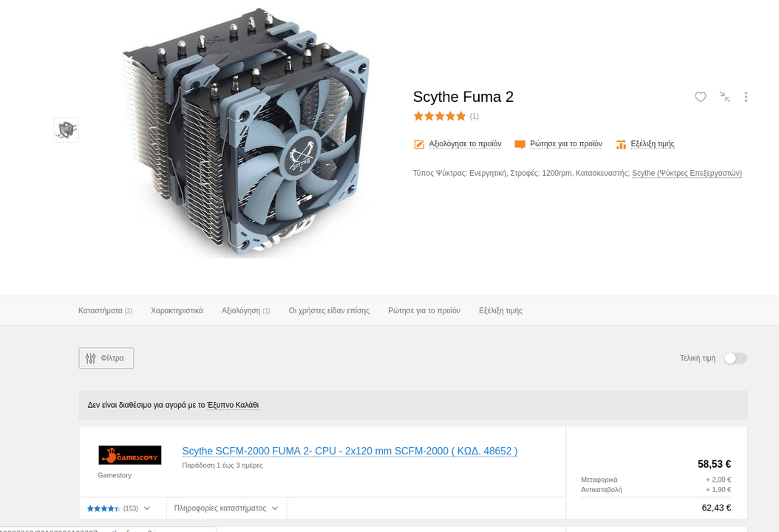Click the orange question bubble icon

click(x=520, y=145)
